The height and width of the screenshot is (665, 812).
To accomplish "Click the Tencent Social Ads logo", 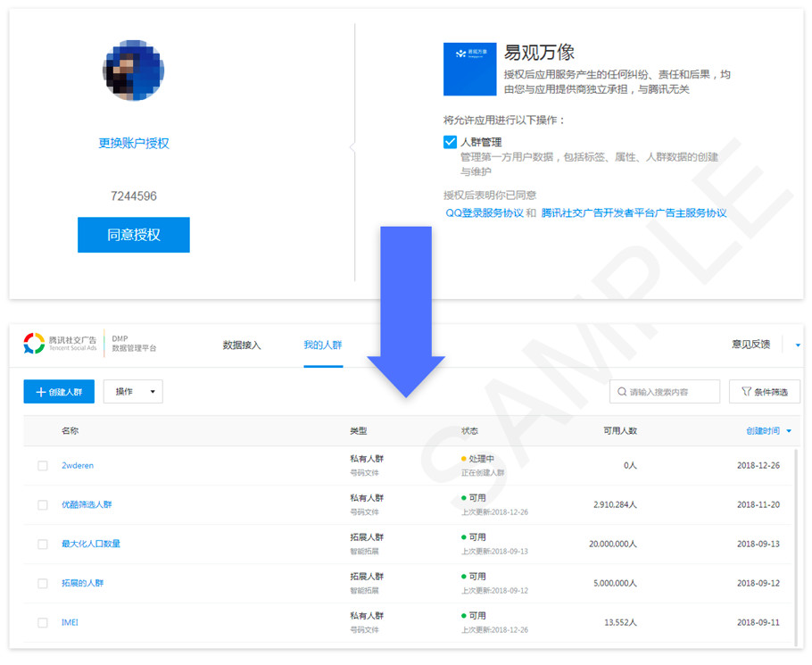I will tap(60, 344).
